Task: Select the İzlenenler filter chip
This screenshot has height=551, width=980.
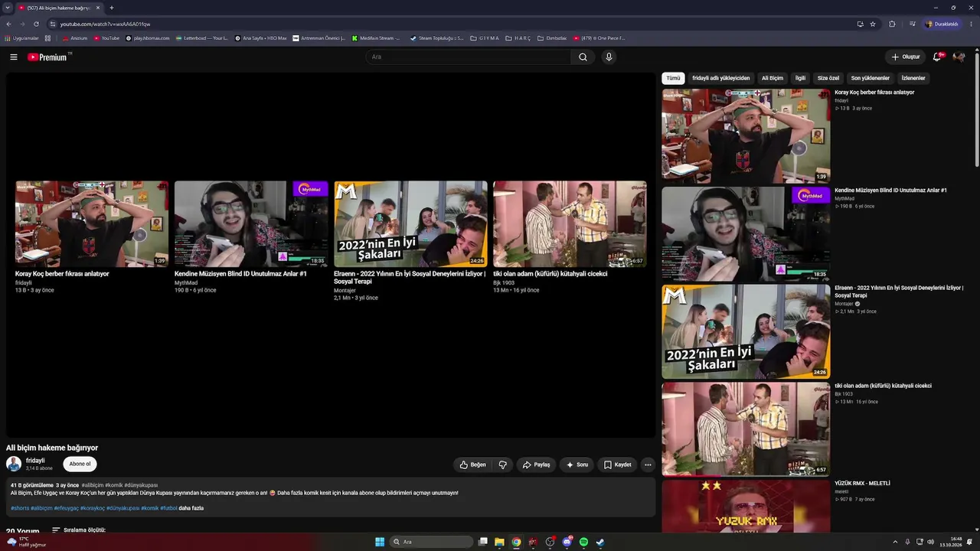Action: click(x=913, y=78)
